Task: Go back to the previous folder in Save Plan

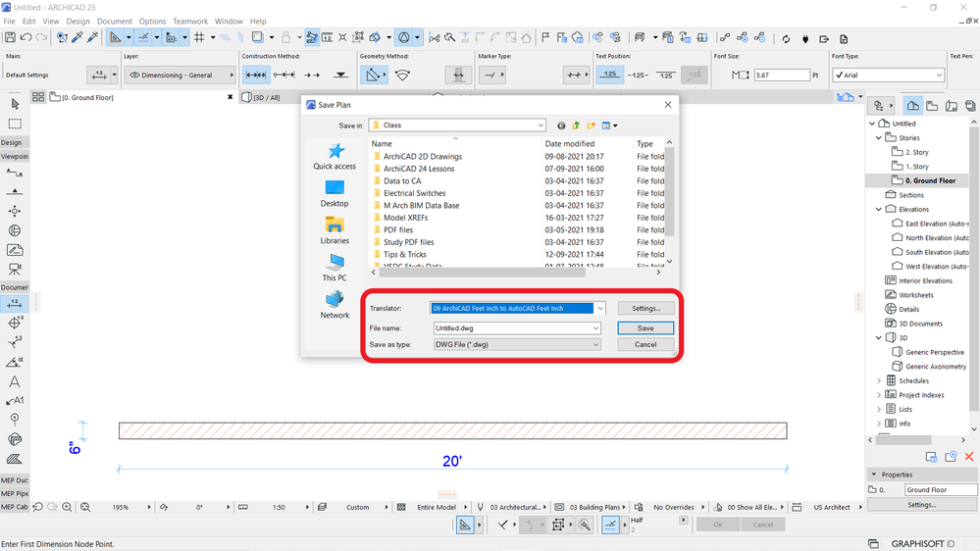Action: click(x=561, y=125)
